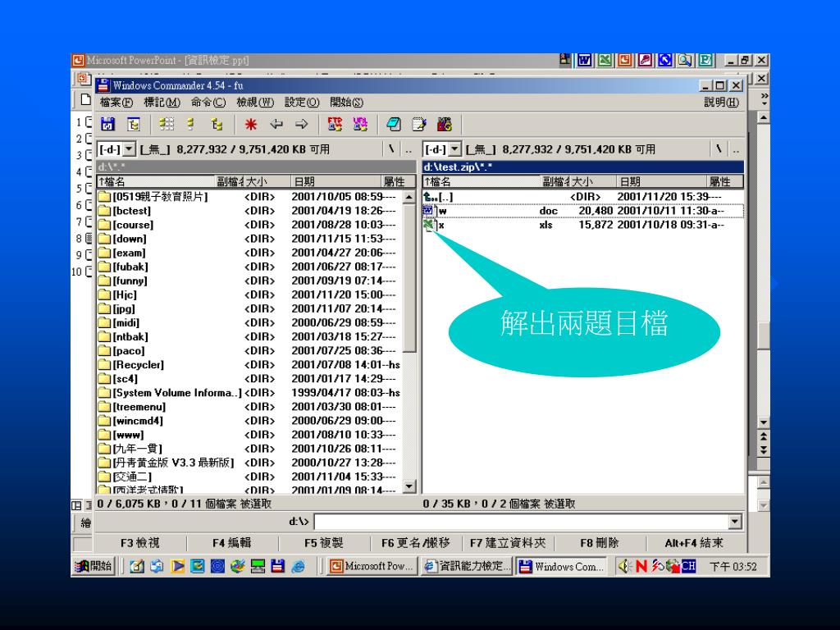Image resolution: width=840 pixels, height=630 pixels.
Task: Go to root in the right panel with backslash button
Action: pyautogui.click(x=718, y=149)
